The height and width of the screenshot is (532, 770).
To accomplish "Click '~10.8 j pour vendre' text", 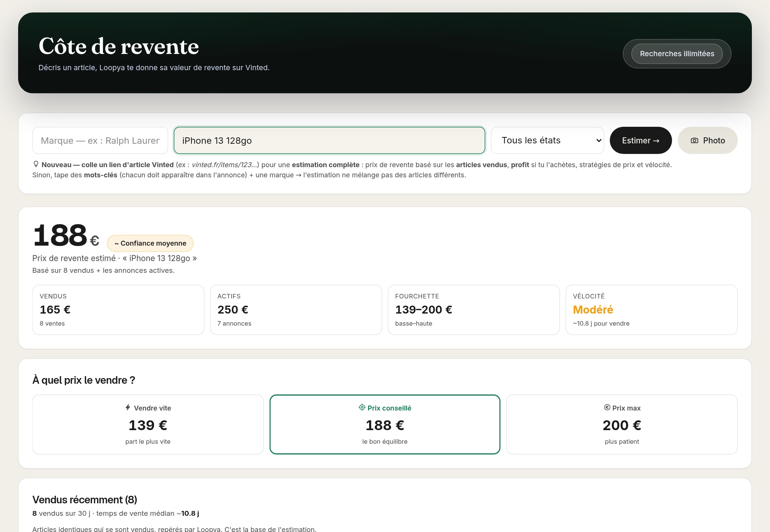I will pos(601,323).
